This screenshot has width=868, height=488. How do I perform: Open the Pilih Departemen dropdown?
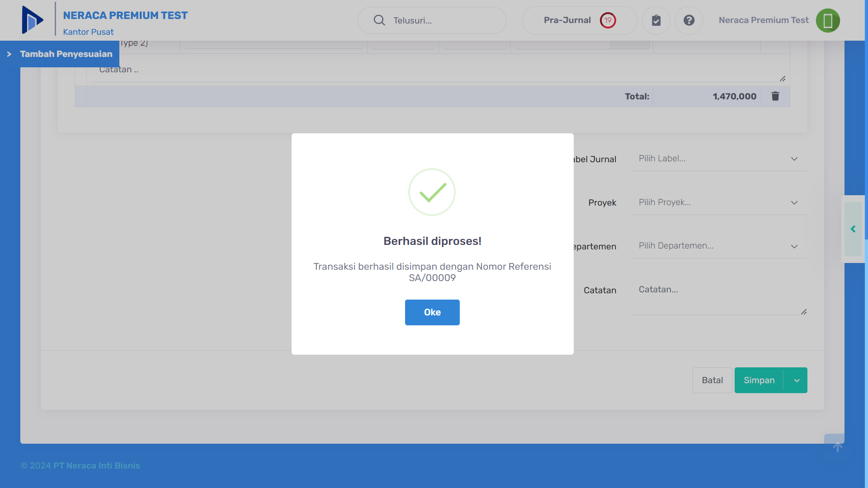(x=718, y=246)
